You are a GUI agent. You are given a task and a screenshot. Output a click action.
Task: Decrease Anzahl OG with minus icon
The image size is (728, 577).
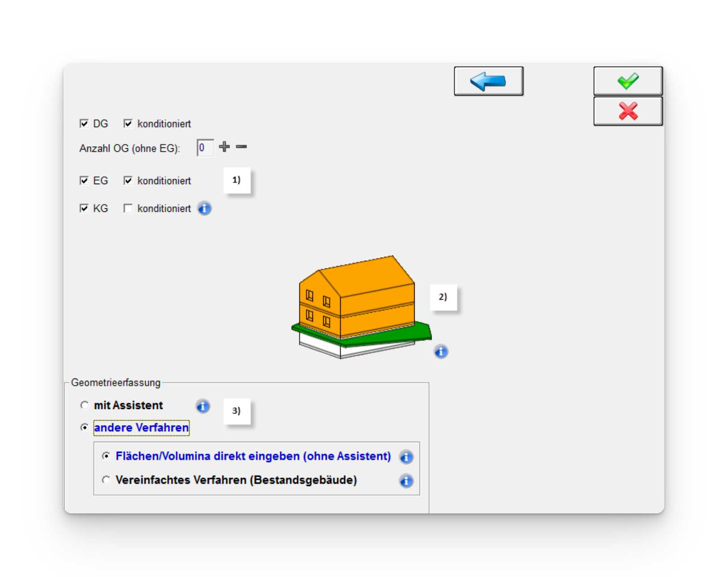(x=241, y=147)
